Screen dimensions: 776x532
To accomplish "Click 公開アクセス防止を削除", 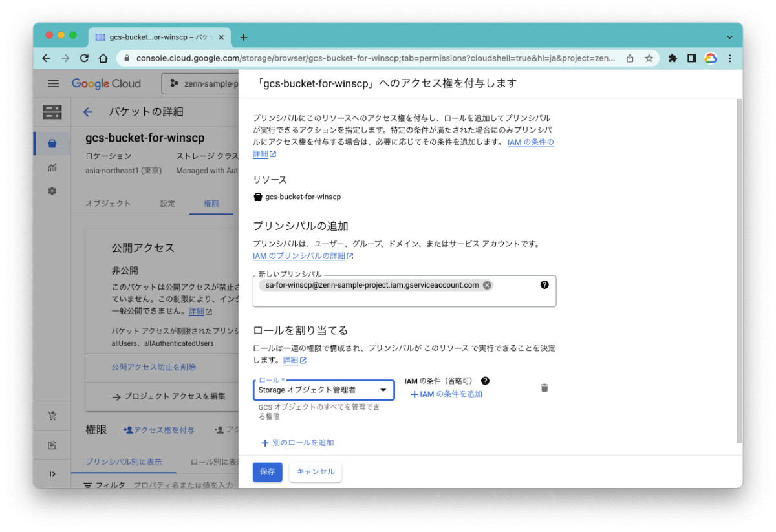I will click(154, 367).
